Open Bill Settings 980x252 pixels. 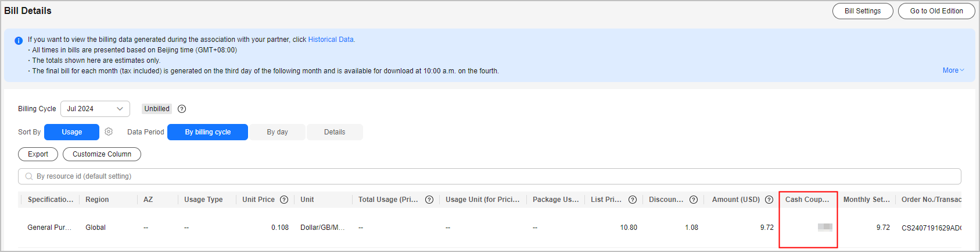[x=862, y=11]
